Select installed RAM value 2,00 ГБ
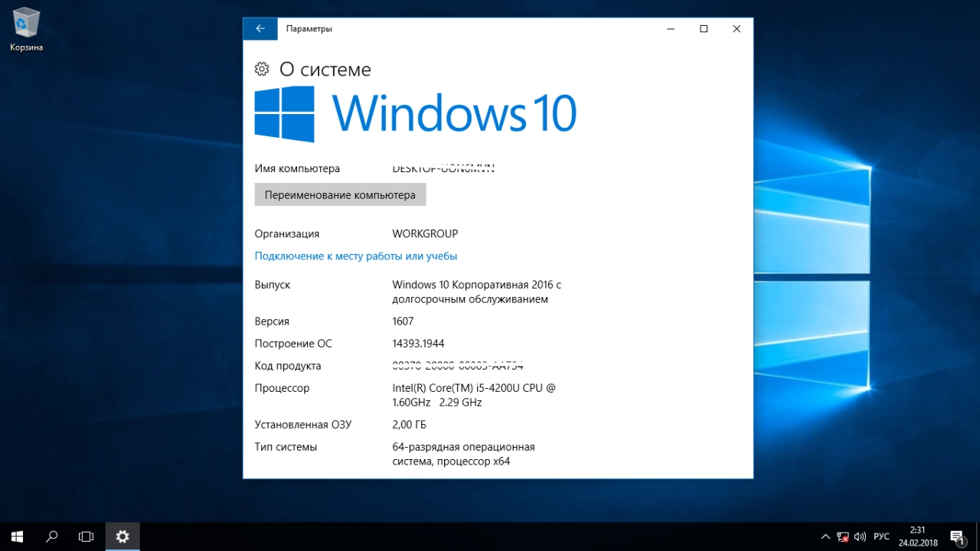The height and width of the screenshot is (551, 980). 409,425
